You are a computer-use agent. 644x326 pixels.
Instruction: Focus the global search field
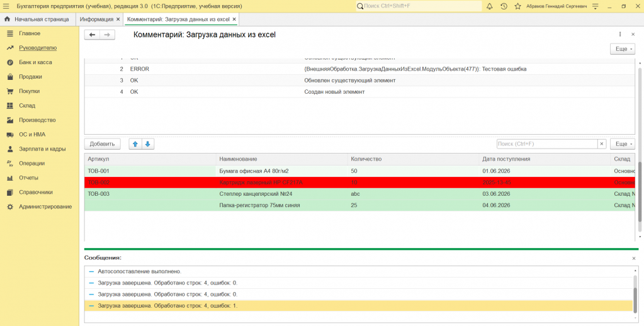coord(419,6)
